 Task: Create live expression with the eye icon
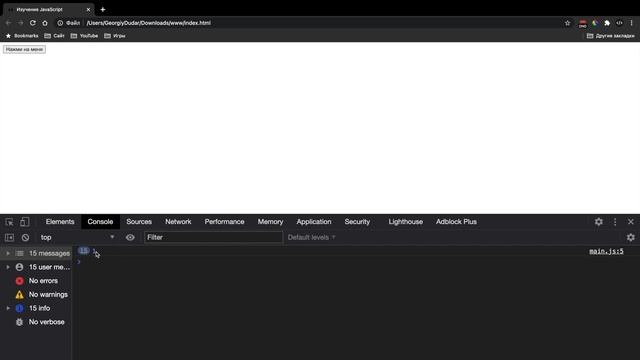click(130, 237)
